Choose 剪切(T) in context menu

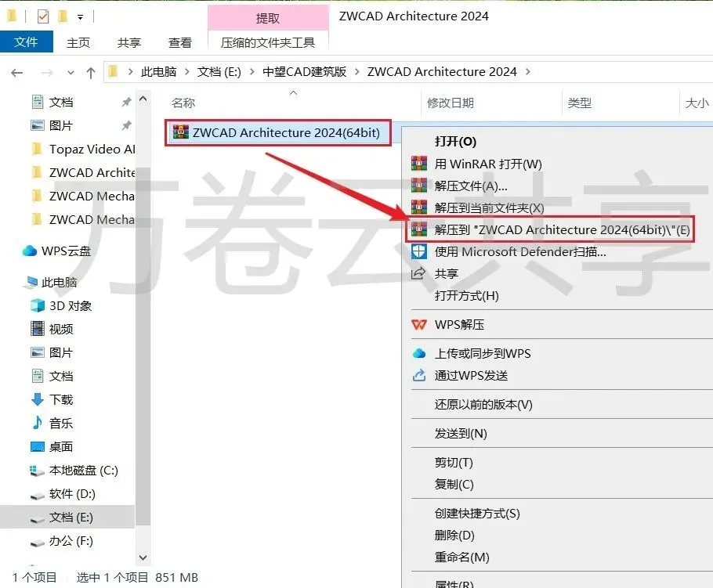click(454, 463)
